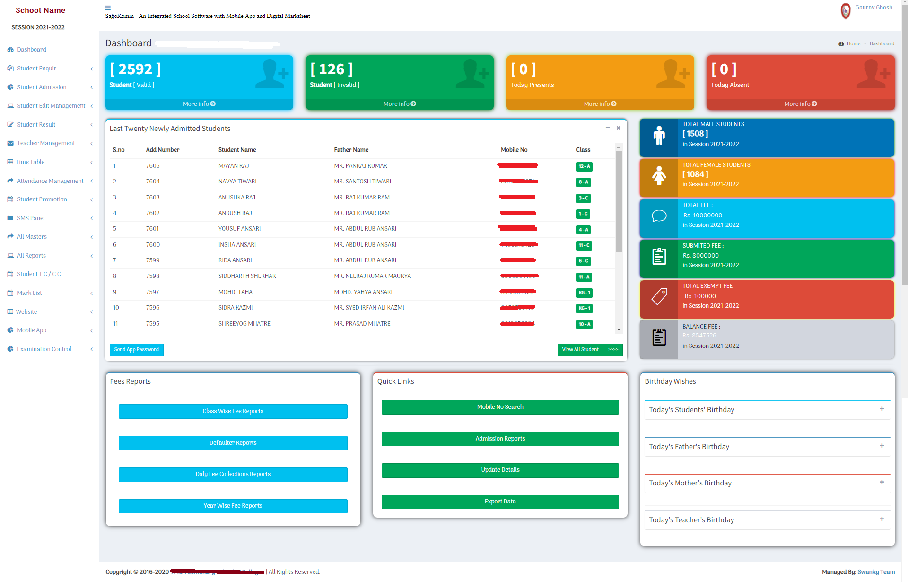The width and height of the screenshot is (908, 588).
Task: Expand Today's Mother's Birthday panel plus
Action: point(882,483)
